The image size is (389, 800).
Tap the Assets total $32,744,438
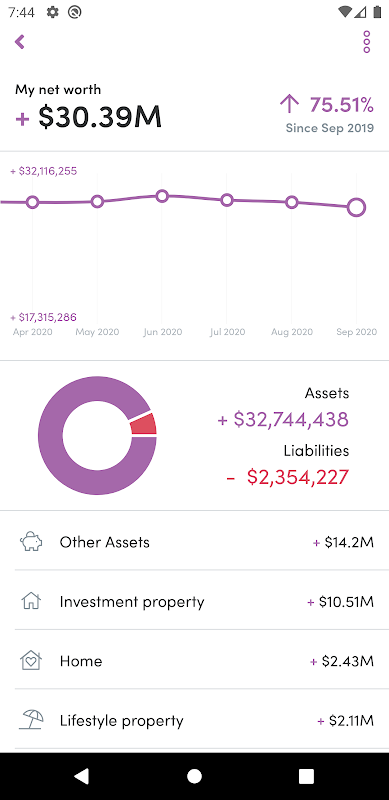pyautogui.click(x=283, y=419)
